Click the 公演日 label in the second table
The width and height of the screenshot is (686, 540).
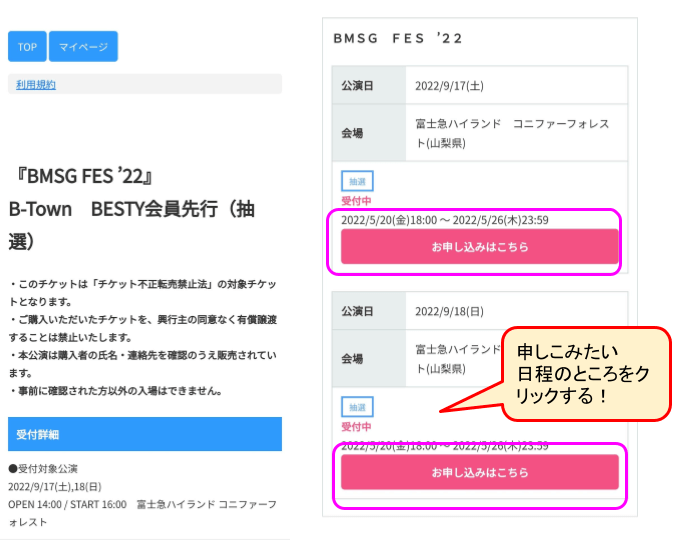pyautogui.click(x=357, y=312)
